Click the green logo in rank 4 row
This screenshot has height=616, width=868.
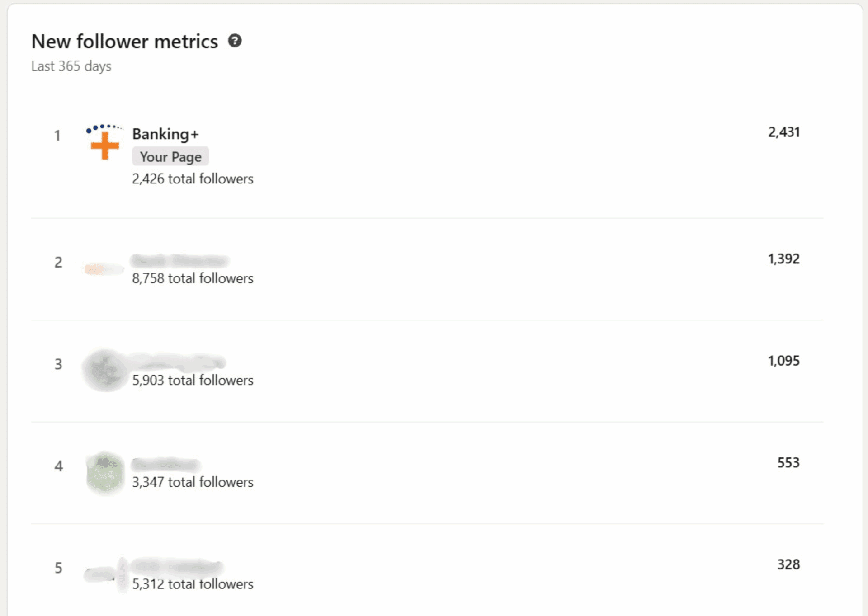[x=105, y=473]
